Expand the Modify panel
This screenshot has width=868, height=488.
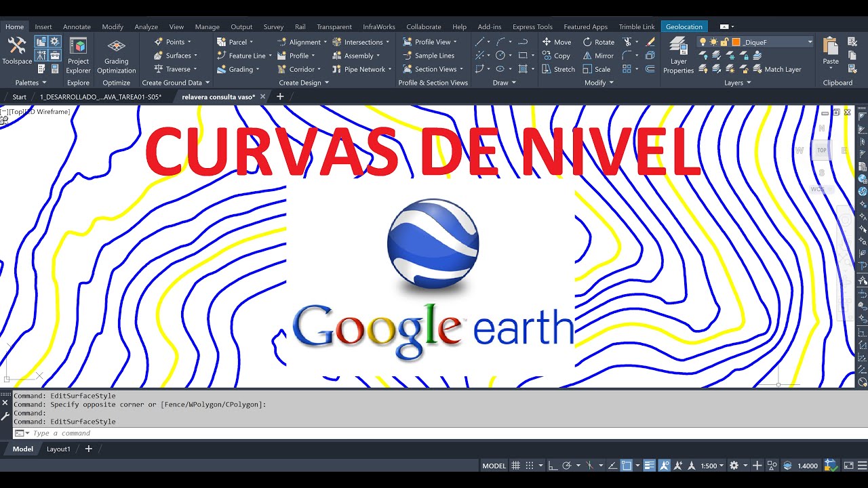point(599,83)
